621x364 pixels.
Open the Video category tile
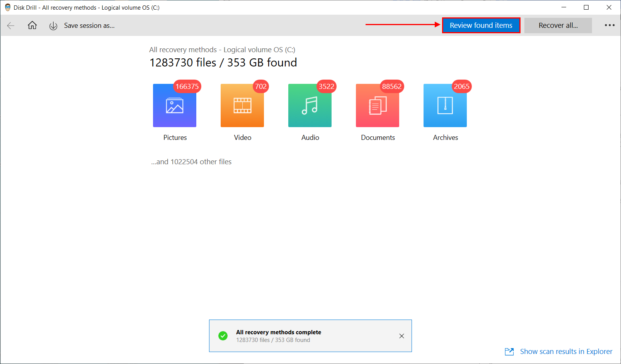tap(242, 105)
